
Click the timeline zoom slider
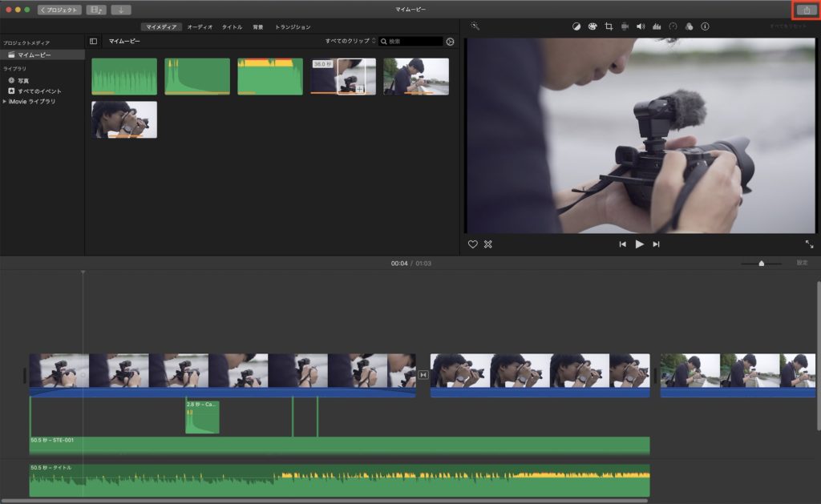[761, 263]
